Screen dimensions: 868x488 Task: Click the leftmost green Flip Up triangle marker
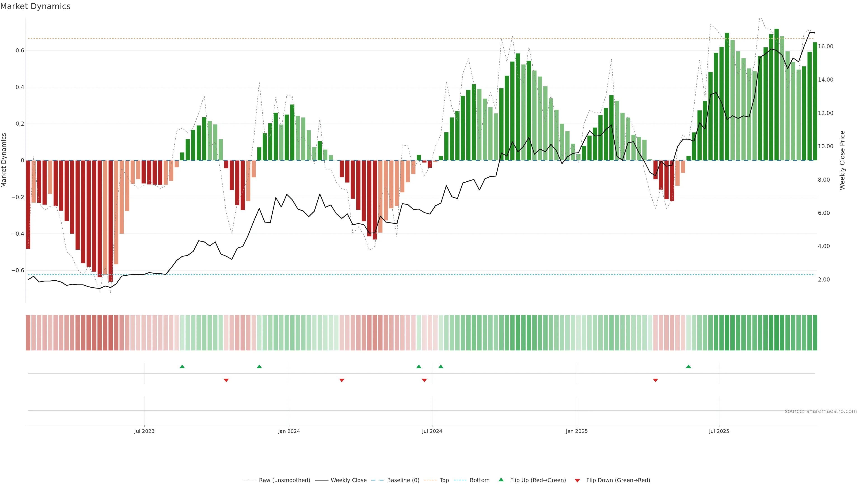182,366
